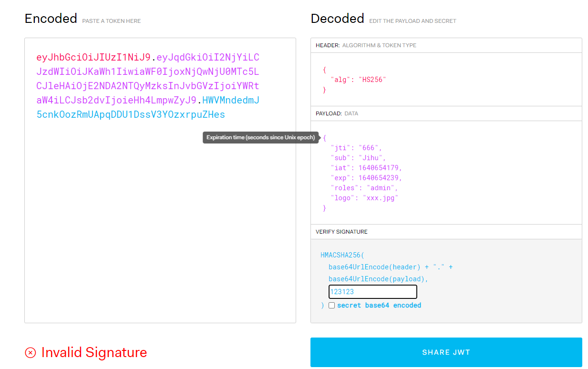Image resolution: width=588 pixels, height=369 pixels.
Task: Click the blue signature segment of the token
Action: coord(131,114)
